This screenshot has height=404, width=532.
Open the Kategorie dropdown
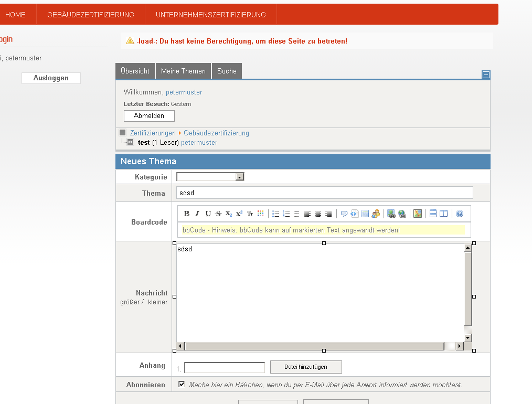210,177
